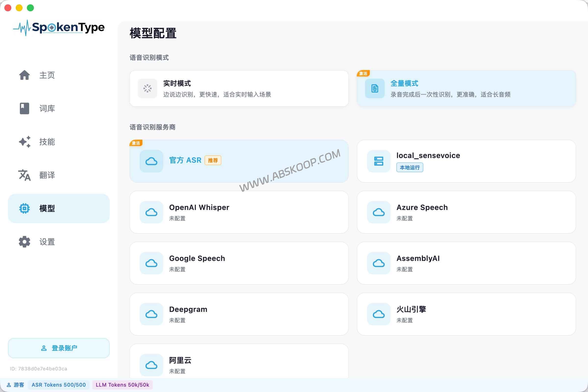Screen dimensions: 588x392
Task: Click the LLM Tokens 50k/50k badge
Action: (122, 385)
